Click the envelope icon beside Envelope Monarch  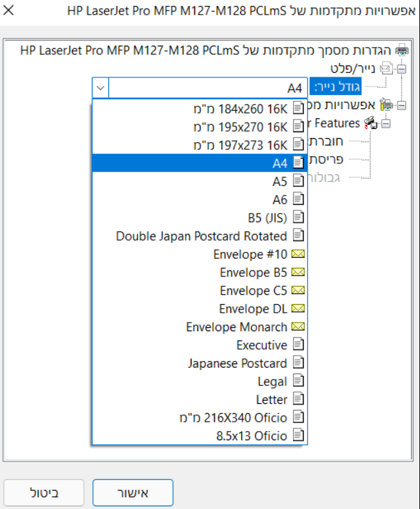pyautogui.click(x=298, y=327)
